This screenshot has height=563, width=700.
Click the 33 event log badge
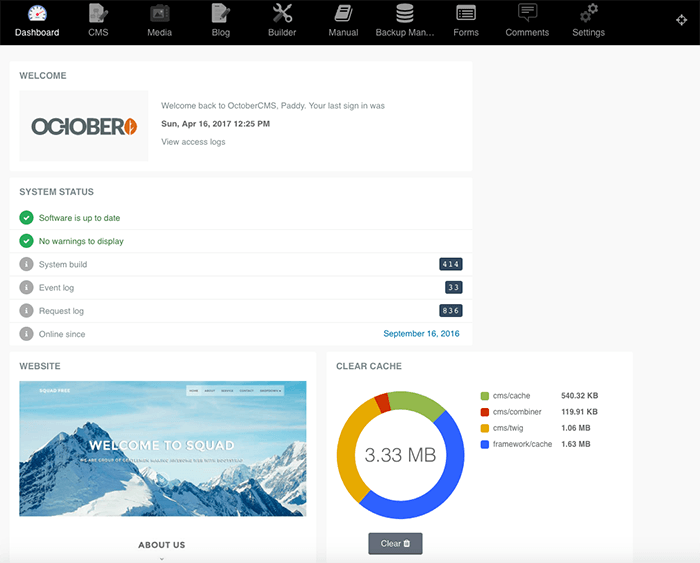(454, 288)
